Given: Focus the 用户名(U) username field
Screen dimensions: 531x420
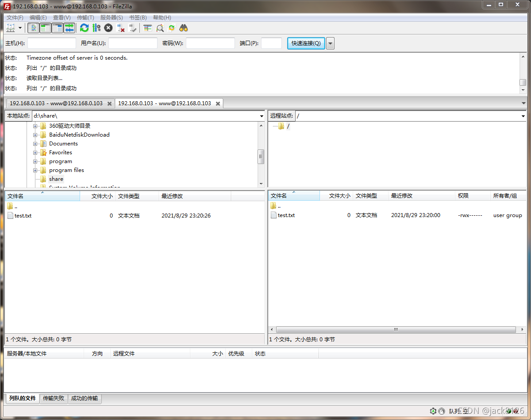Looking at the screenshot, I should [133, 43].
